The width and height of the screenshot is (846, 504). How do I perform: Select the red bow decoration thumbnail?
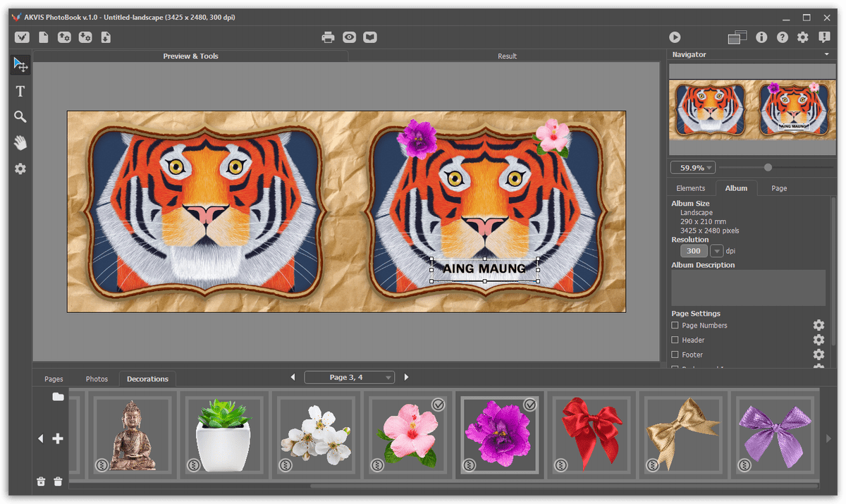click(590, 436)
